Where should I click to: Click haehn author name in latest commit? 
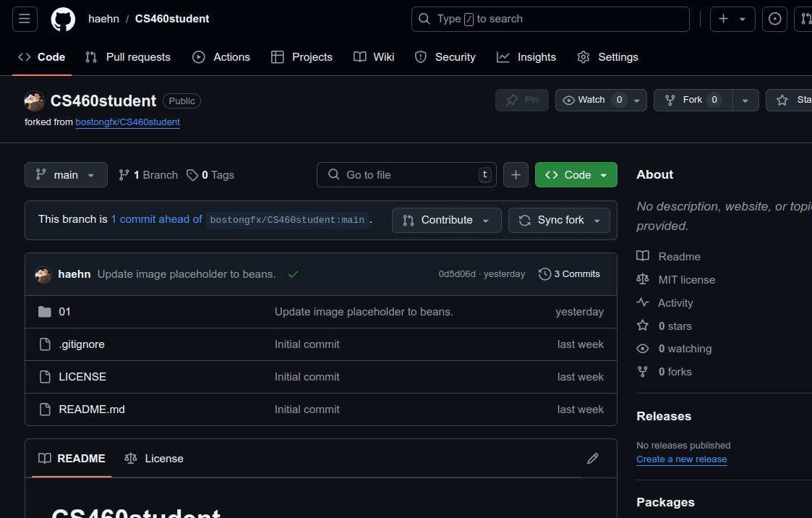(74, 274)
